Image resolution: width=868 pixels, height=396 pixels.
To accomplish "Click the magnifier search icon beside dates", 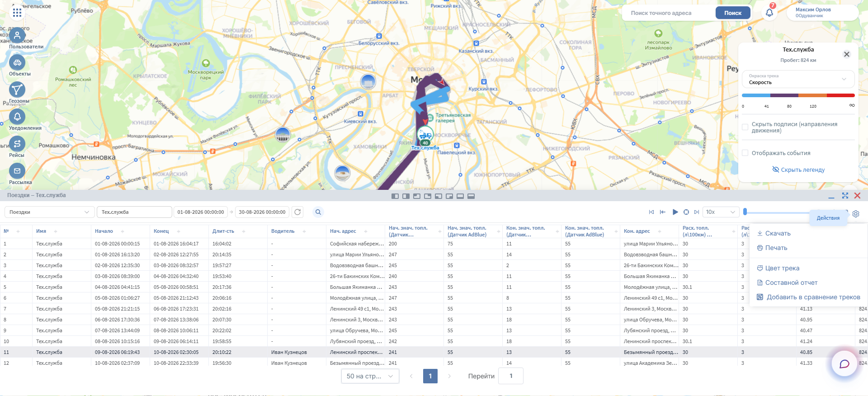I will [x=318, y=212].
